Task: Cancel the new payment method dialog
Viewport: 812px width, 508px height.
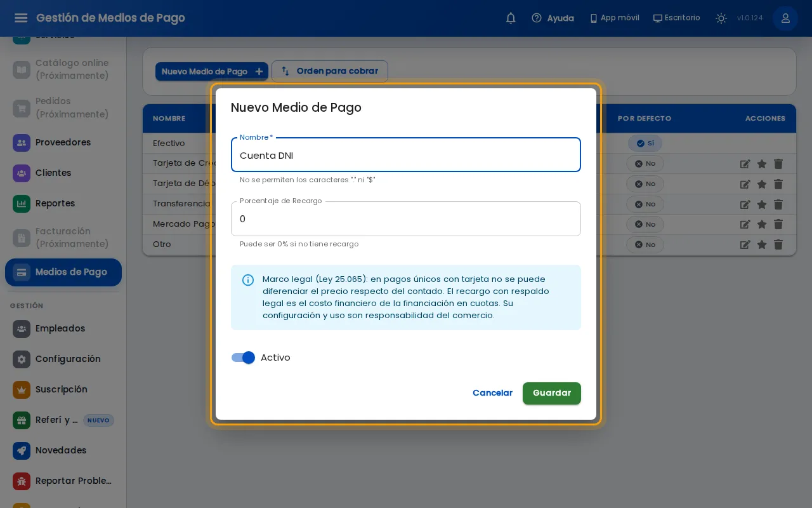Action: click(x=492, y=393)
